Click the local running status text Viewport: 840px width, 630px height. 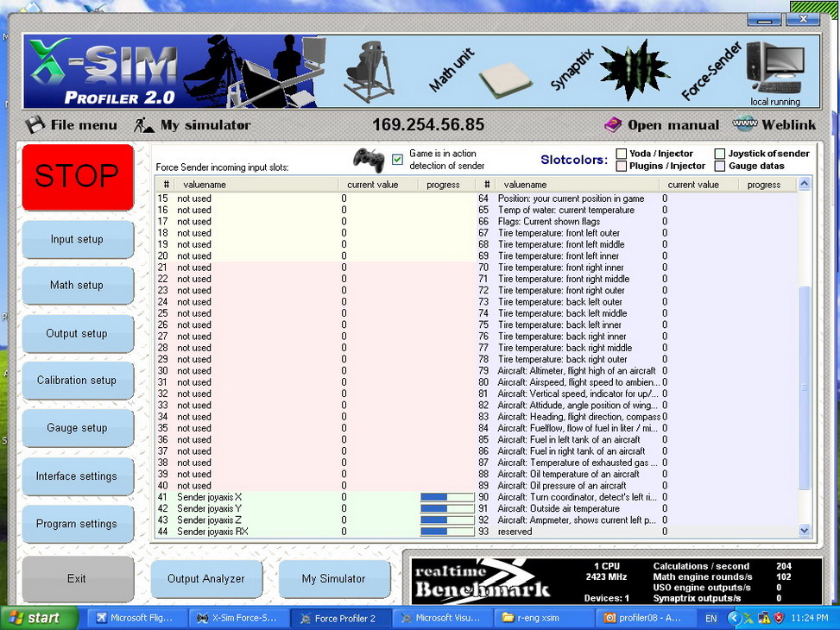pos(775,102)
